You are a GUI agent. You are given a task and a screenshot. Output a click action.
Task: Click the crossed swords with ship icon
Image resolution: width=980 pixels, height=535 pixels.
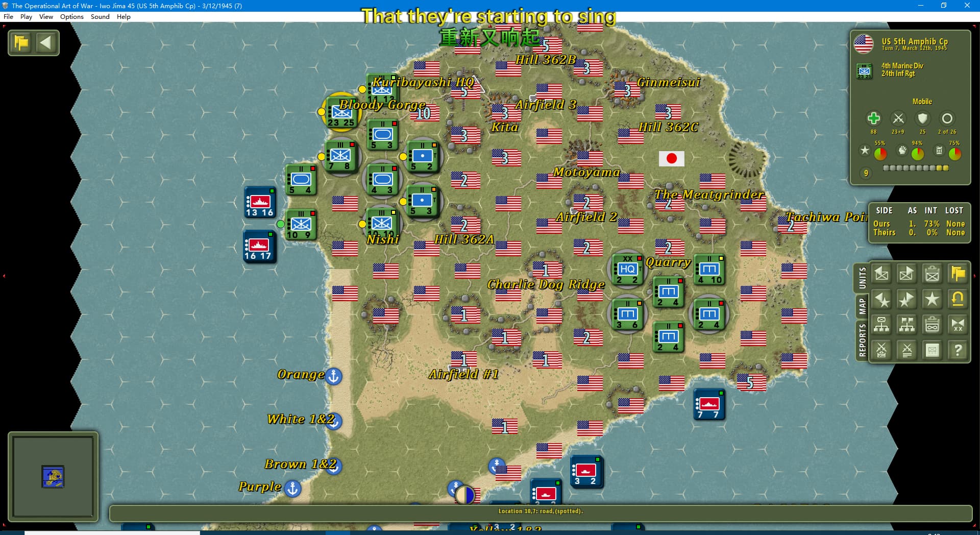pos(881,350)
